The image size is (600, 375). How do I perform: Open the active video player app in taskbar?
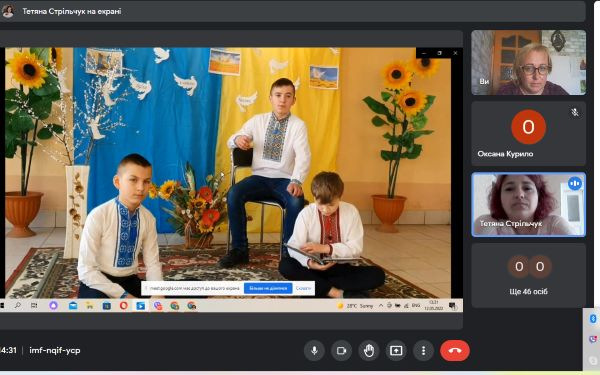[140, 305]
